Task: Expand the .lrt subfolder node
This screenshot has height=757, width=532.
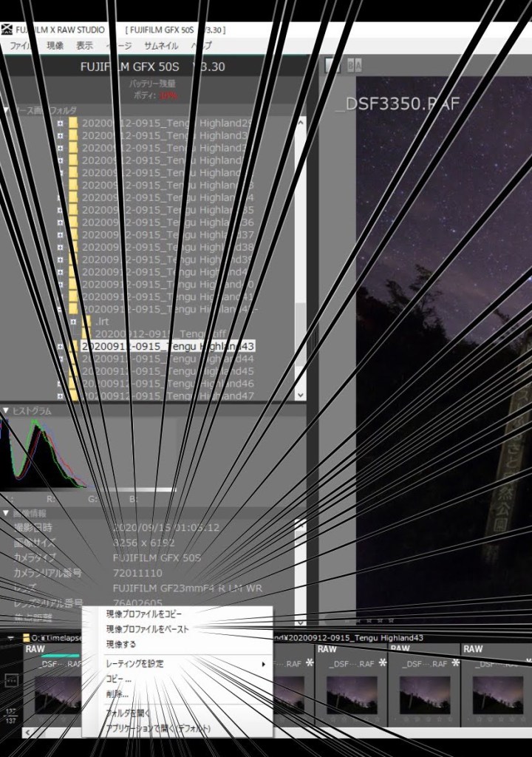Action: coord(73,322)
